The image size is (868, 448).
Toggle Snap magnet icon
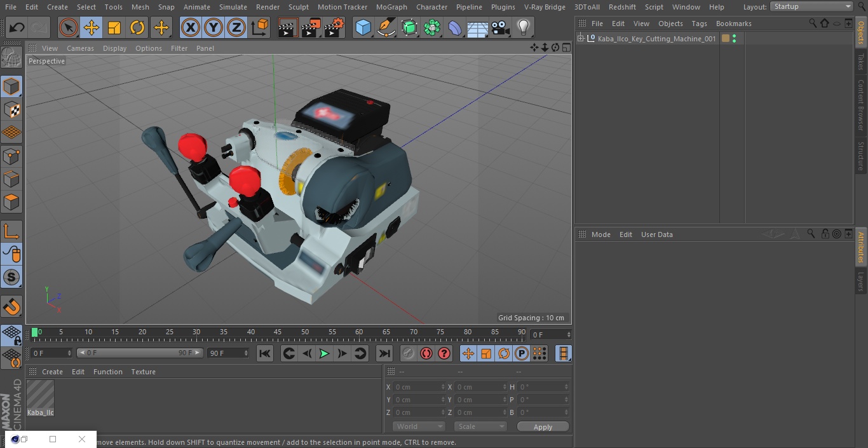[x=11, y=306]
